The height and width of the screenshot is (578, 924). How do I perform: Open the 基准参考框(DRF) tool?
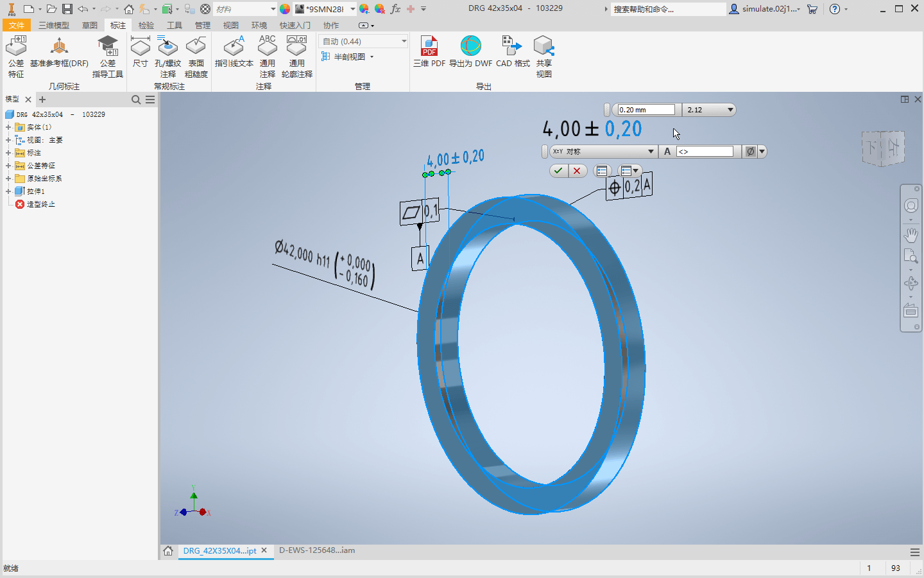[x=59, y=52]
